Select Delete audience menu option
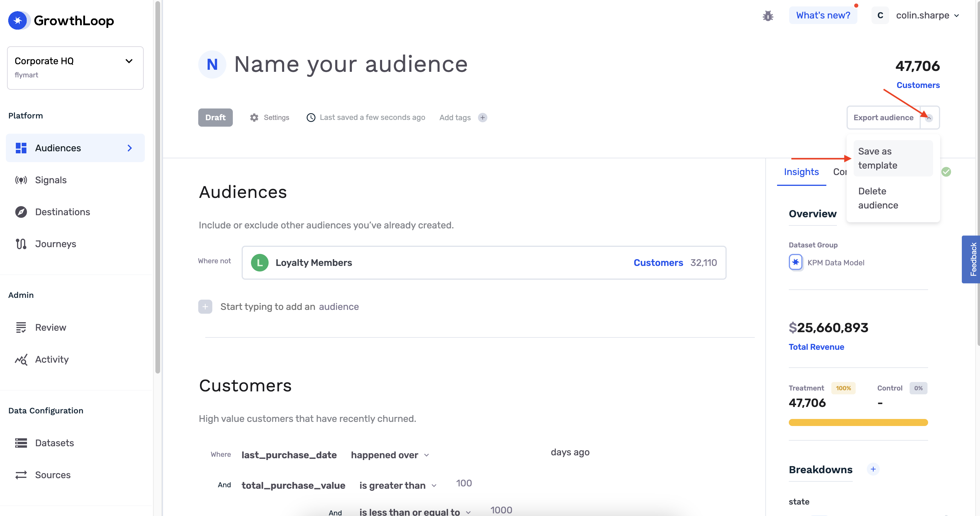 (893, 198)
